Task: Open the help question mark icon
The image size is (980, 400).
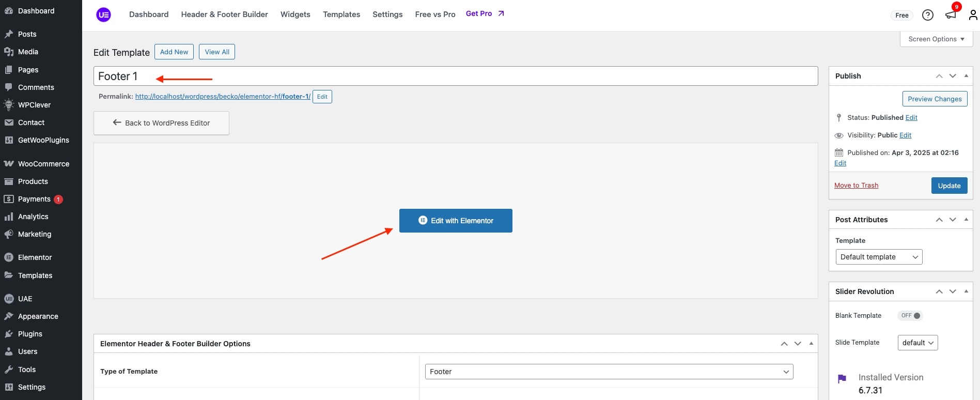Action: pyautogui.click(x=928, y=15)
